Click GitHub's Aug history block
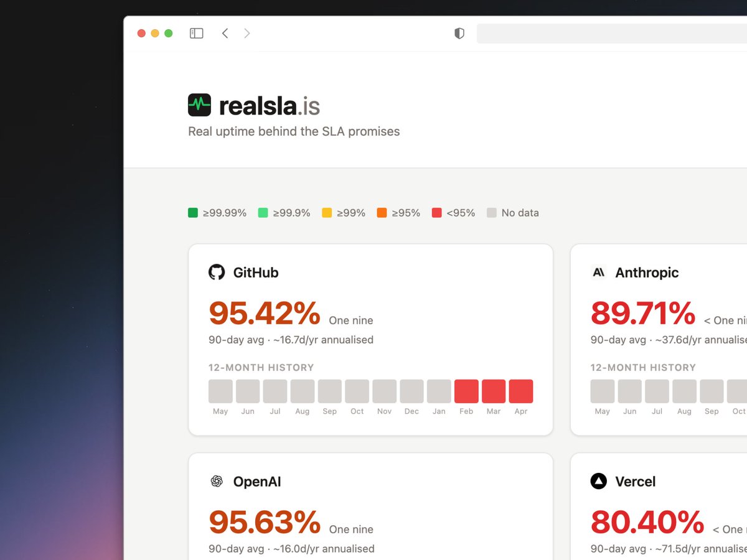Image resolution: width=747 pixels, height=560 pixels. click(303, 391)
